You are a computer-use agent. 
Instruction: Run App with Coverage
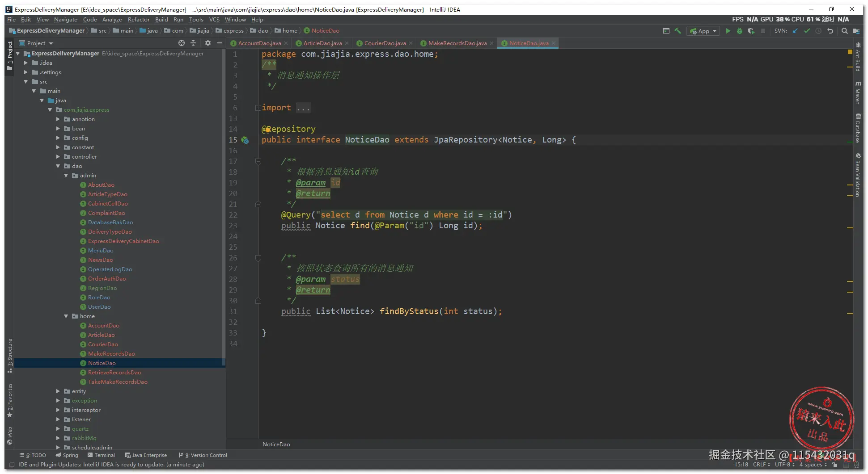tap(751, 31)
